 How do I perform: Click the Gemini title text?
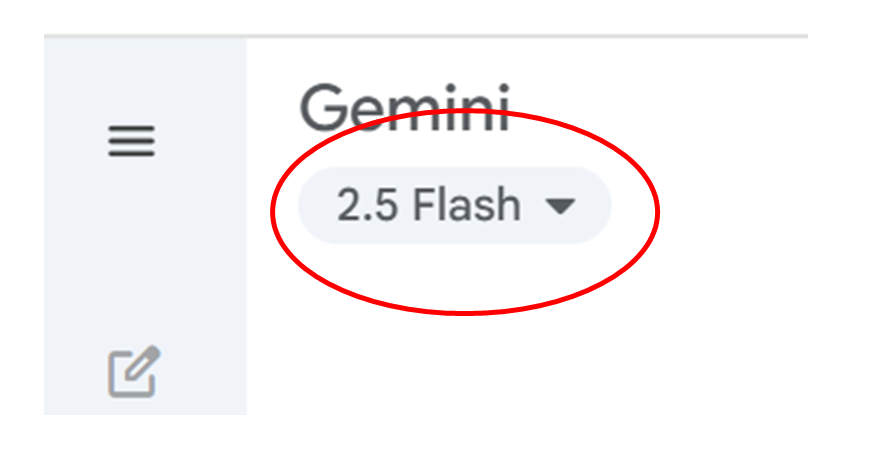point(404,108)
